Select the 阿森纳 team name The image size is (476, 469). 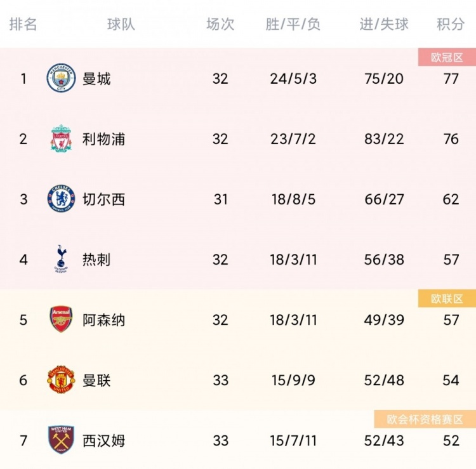103,319
